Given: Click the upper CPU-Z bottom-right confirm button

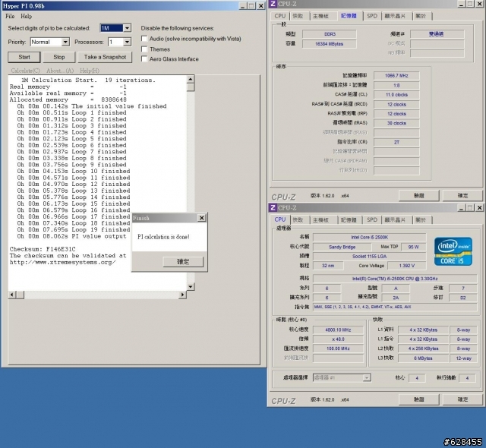Looking at the screenshot, I should coord(462,195).
